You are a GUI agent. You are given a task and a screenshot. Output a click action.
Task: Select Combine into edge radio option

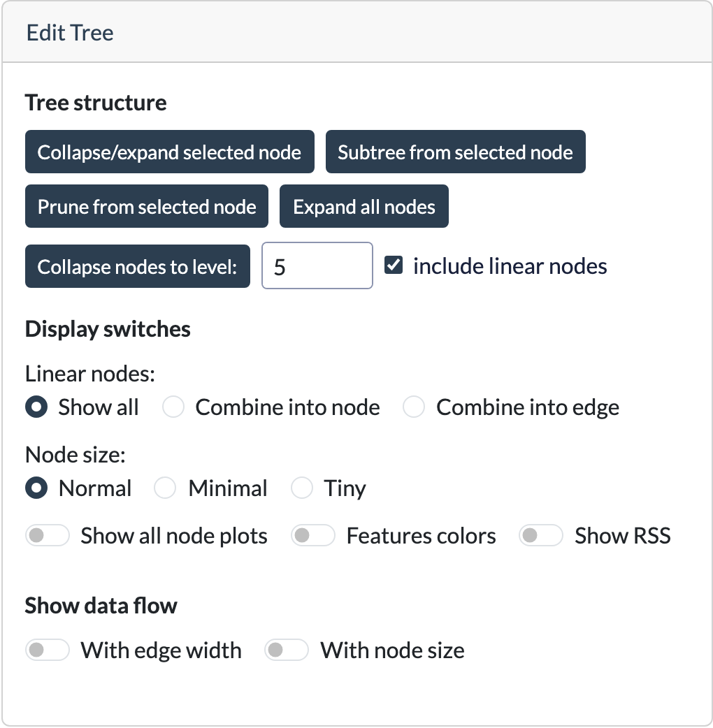tap(414, 407)
